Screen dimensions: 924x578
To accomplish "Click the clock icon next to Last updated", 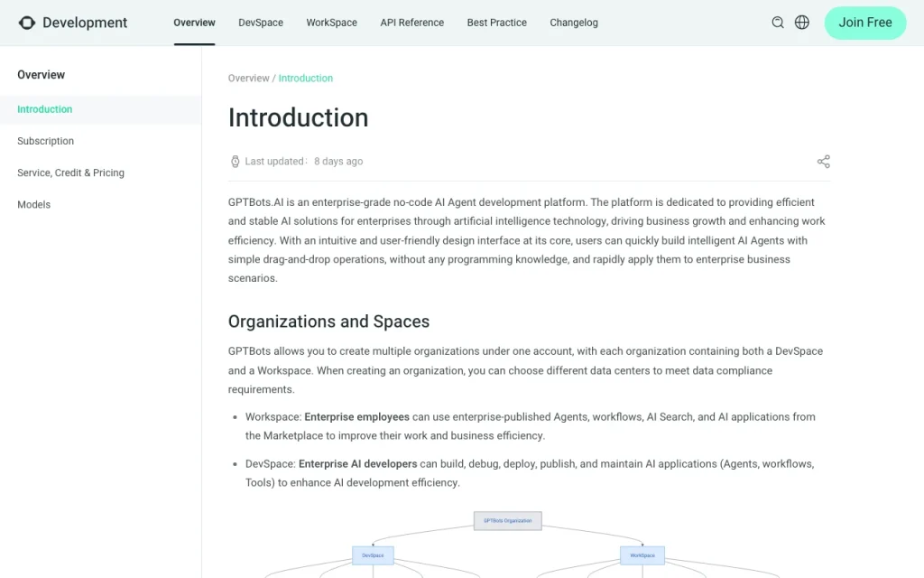I will click(236, 162).
